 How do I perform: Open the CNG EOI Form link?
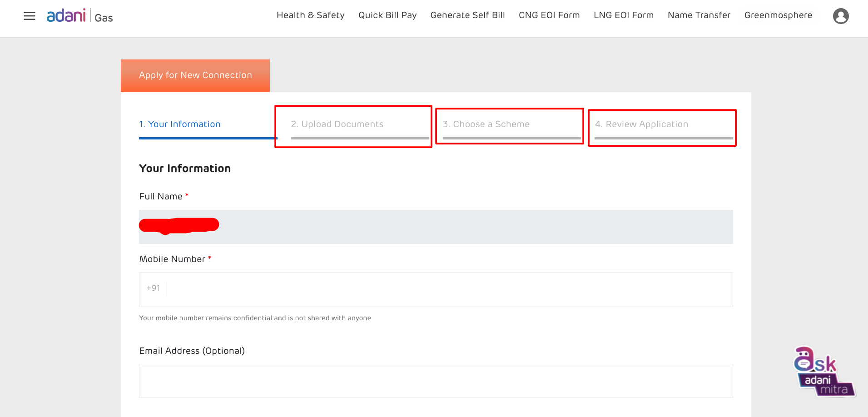pos(549,15)
